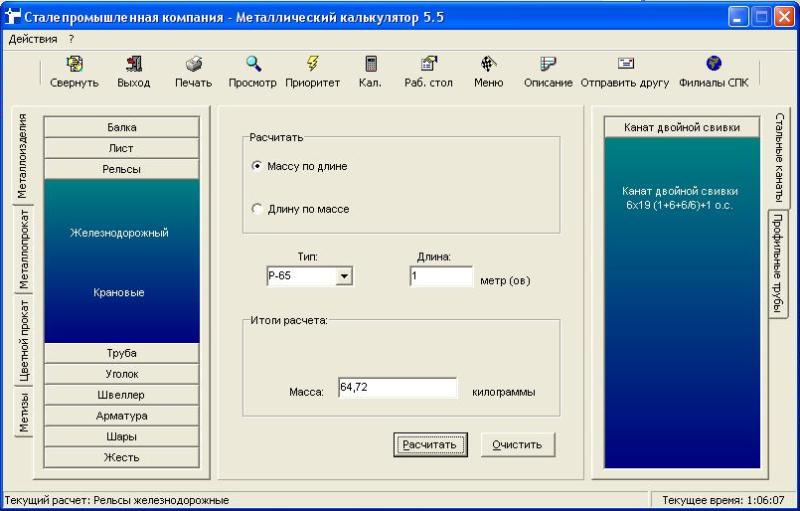Click the Длина input field
The width and height of the screenshot is (800, 511).
pyautogui.click(x=440, y=277)
